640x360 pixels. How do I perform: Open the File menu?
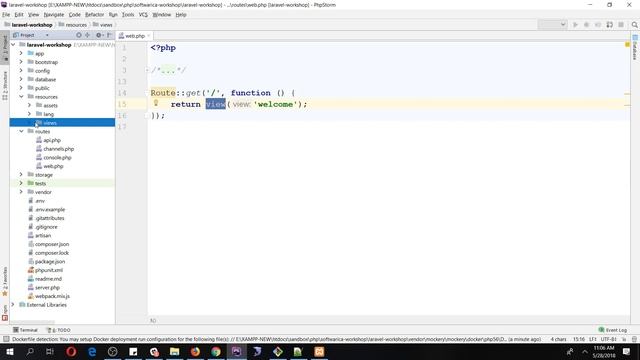click(6, 15)
